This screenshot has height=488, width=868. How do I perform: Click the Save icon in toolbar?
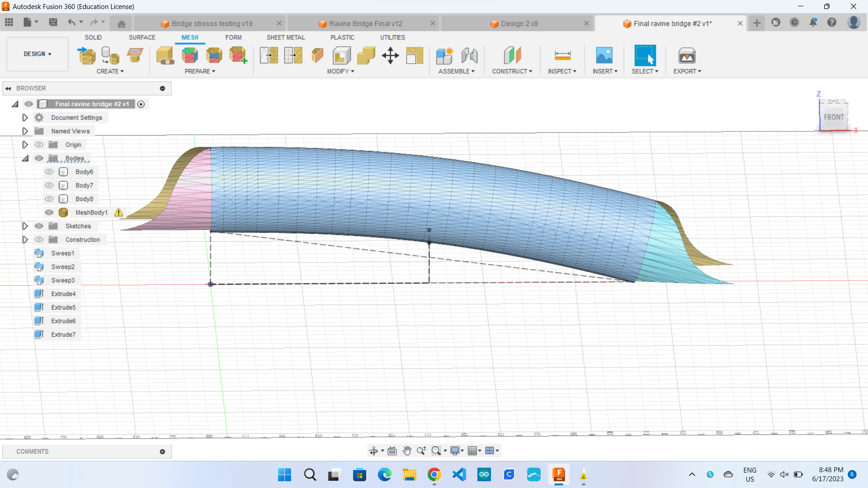click(x=53, y=22)
